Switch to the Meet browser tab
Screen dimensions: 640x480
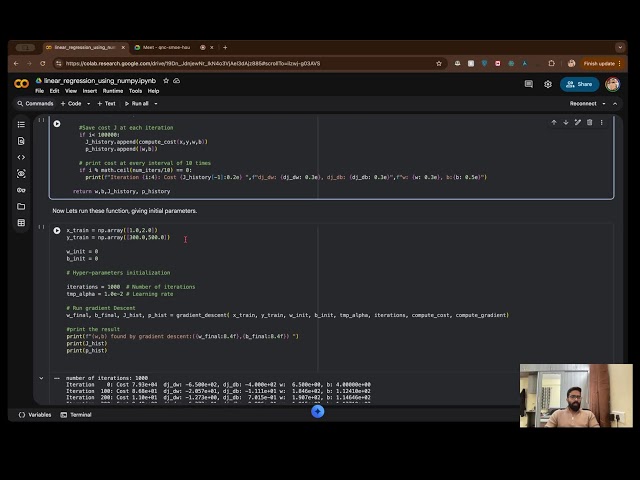(x=167, y=47)
